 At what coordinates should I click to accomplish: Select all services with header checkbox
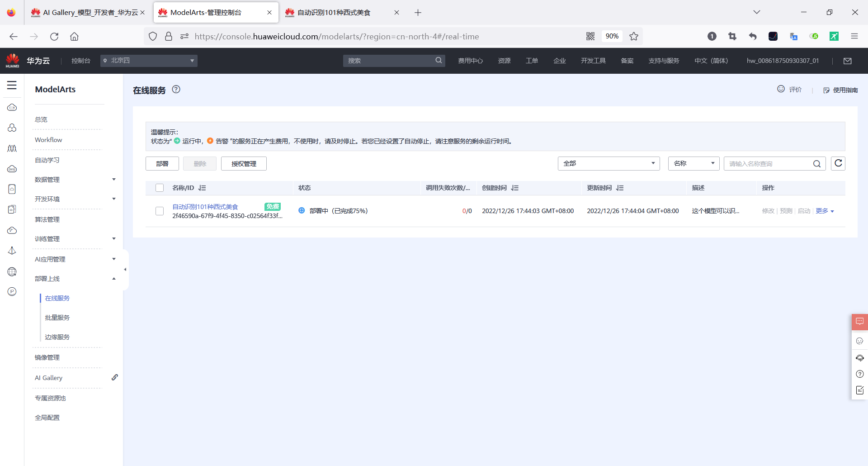(x=160, y=188)
